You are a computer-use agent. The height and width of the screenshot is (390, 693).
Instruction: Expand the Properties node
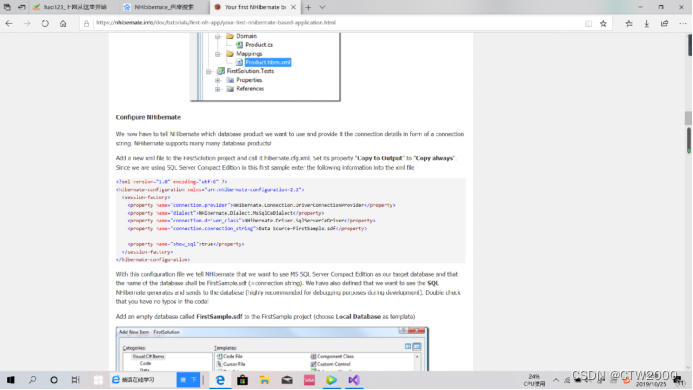[217, 80]
